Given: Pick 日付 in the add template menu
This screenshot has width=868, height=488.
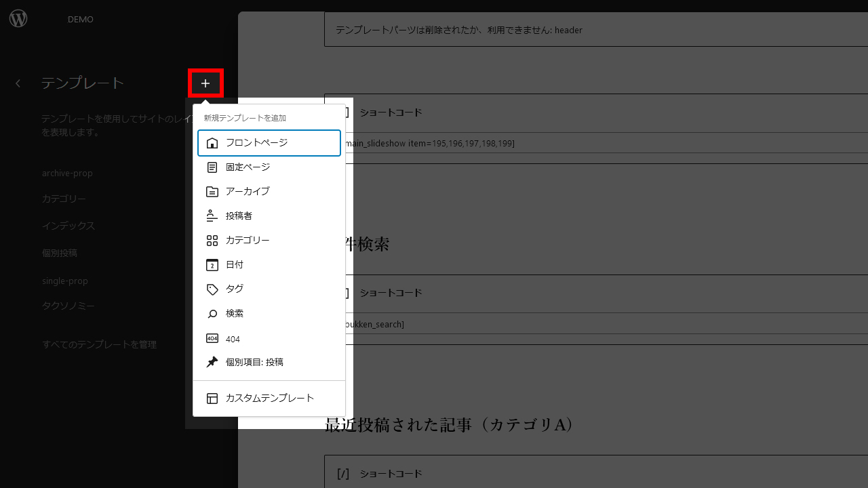Looking at the screenshot, I should tap(269, 265).
